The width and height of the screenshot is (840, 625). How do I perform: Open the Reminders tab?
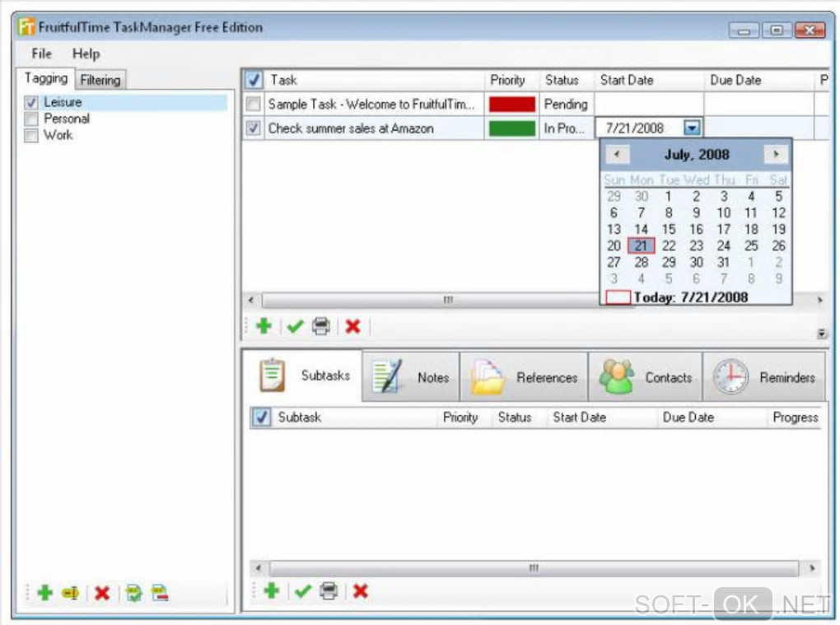[764, 377]
